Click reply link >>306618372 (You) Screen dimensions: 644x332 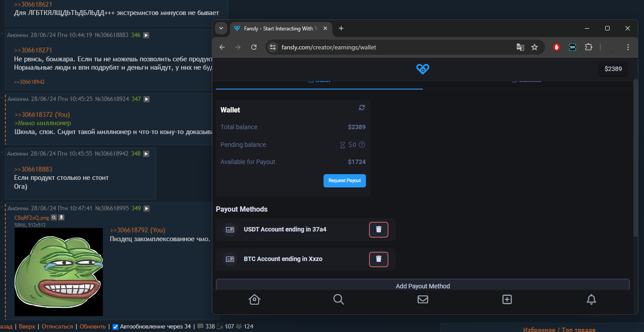point(42,115)
